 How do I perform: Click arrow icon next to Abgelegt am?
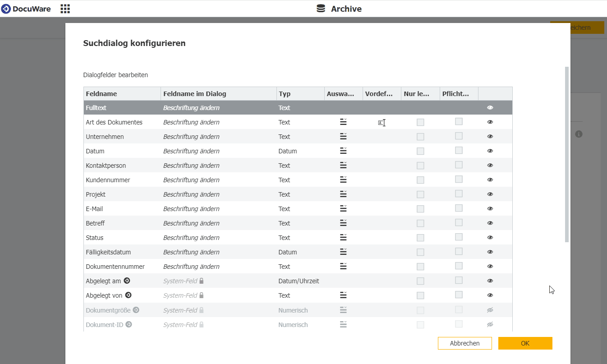(x=127, y=281)
